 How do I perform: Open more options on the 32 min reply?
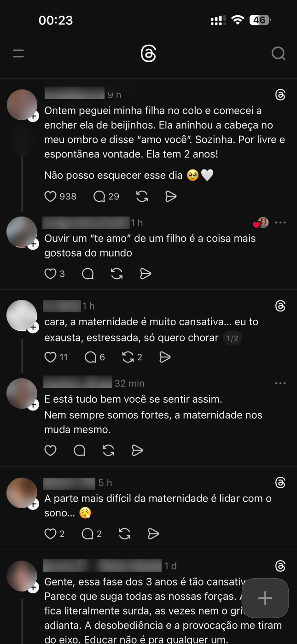[x=280, y=383]
